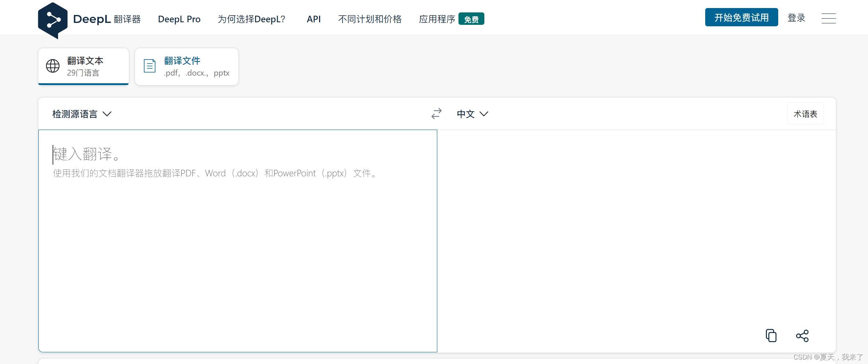
Task: Click the globe icon on 翻译文本 tab
Action: coord(53,66)
